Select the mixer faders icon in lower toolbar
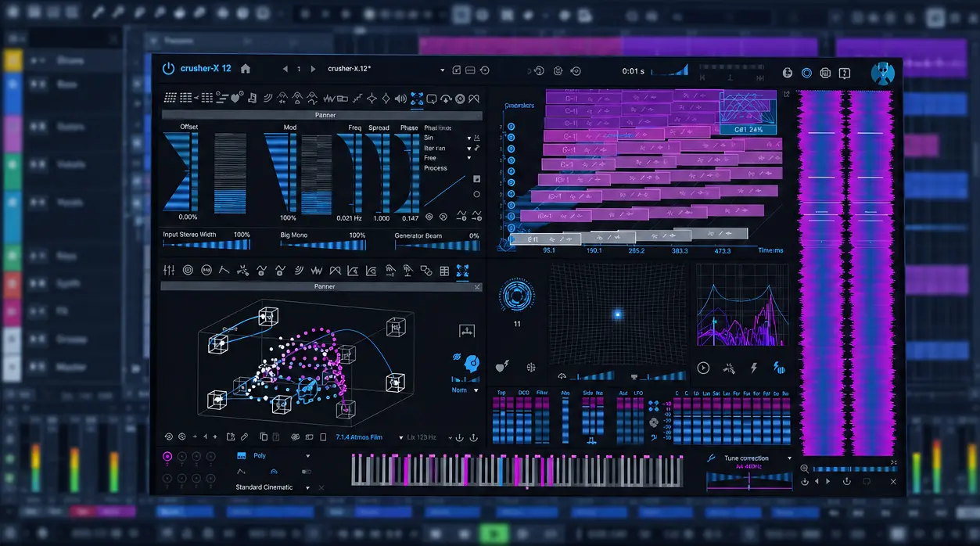Viewport: 980px width, 546px height. tap(169, 271)
